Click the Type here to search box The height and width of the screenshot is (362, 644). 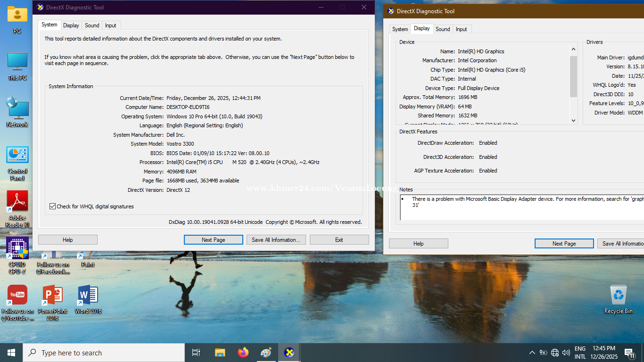click(104, 353)
